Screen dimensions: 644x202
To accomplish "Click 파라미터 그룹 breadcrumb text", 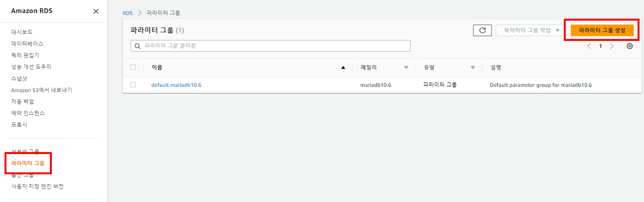I will pyautogui.click(x=163, y=13).
